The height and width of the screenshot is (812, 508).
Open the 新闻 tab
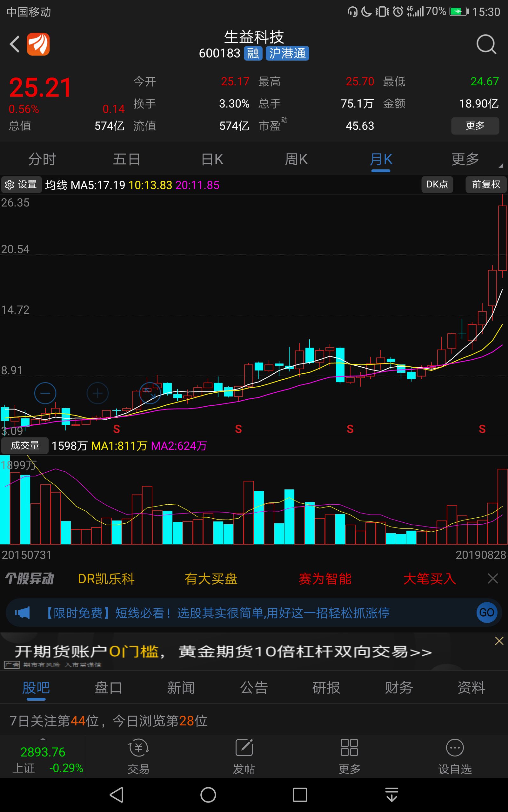point(181,688)
